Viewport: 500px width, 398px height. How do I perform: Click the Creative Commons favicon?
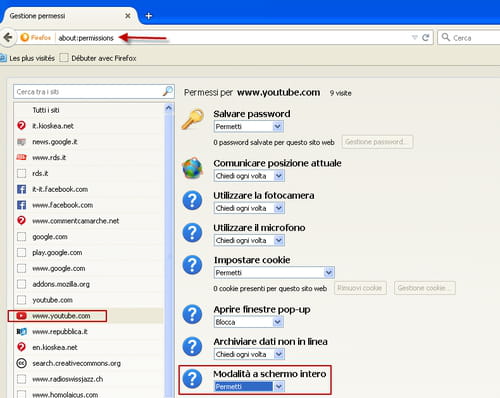click(21, 363)
